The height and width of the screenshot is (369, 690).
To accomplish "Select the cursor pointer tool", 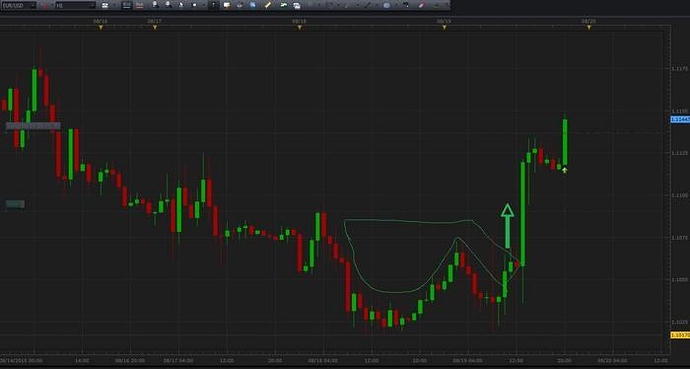I will [213, 5].
